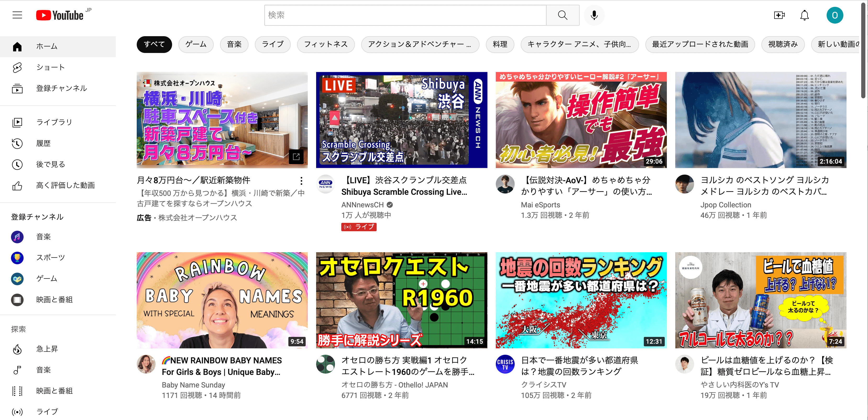Image resolution: width=868 pixels, height=420 pixels.
Task: Open the ad's three-dot options menu
Action: pos(301,181)
